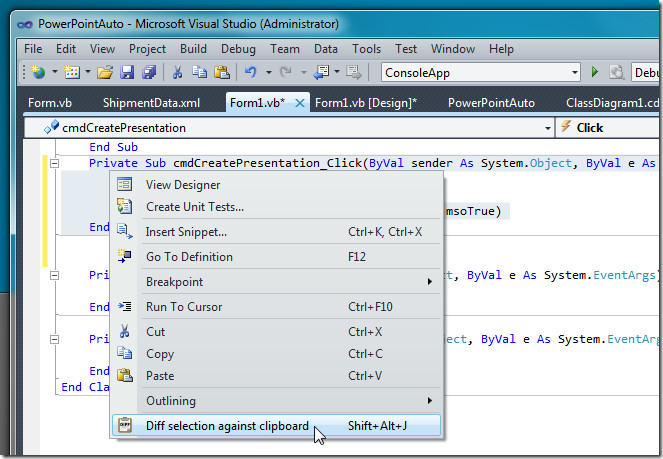
Task: Open the Help menu
Action: pos(501,49)
